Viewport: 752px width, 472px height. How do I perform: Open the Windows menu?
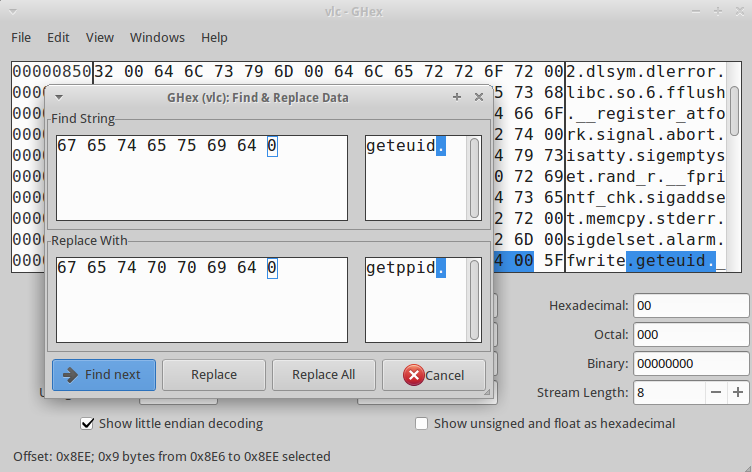pyautogui.click(x=157, y=37)
